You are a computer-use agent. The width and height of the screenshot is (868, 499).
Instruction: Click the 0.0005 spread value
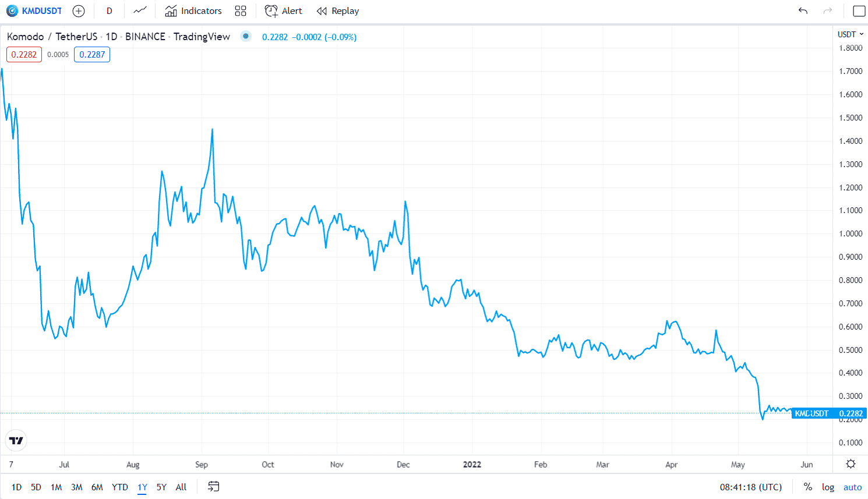(58, 55)
